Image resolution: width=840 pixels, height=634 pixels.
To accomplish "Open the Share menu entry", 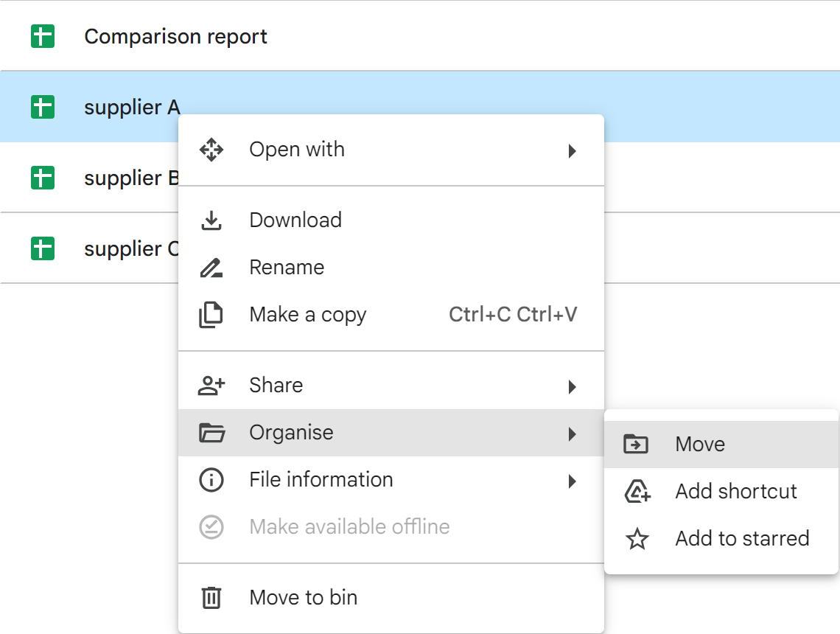I will click(x=391, y=386).
